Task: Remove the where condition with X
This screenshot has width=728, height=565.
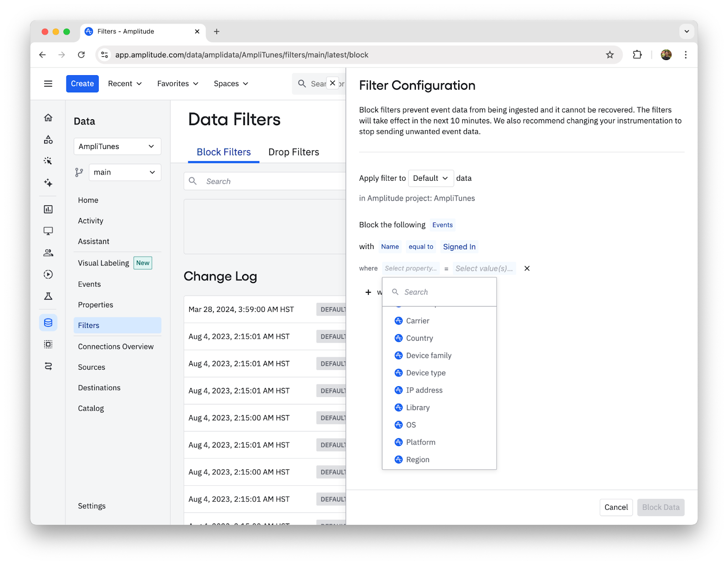Action: coord(527,269)
